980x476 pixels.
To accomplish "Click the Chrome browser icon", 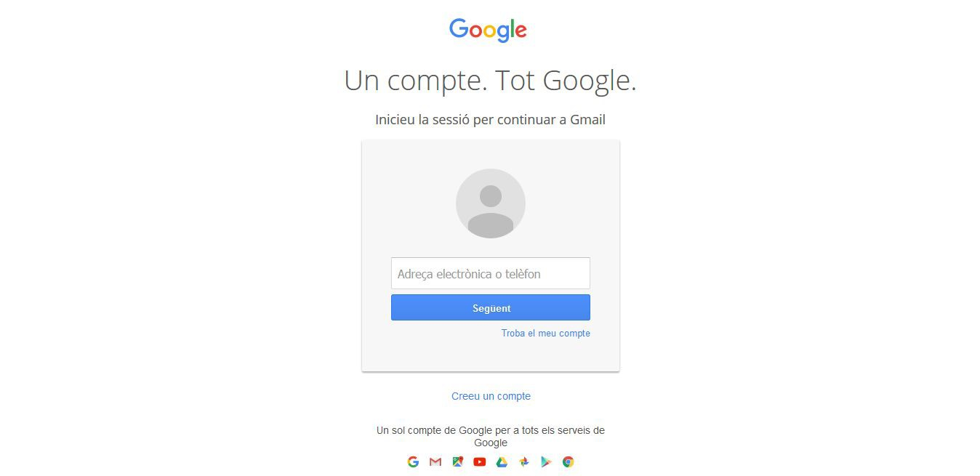I will (x=569, y=461).
